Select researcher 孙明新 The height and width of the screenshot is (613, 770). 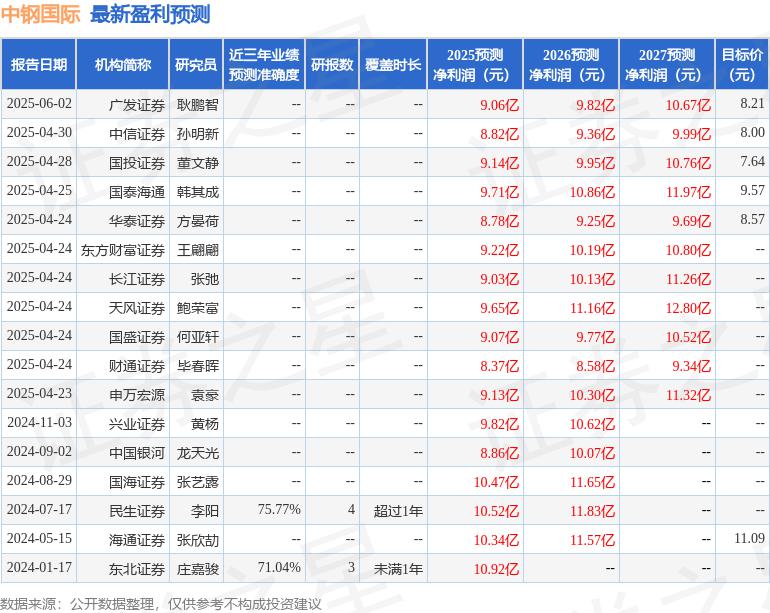tap(197, 134)
